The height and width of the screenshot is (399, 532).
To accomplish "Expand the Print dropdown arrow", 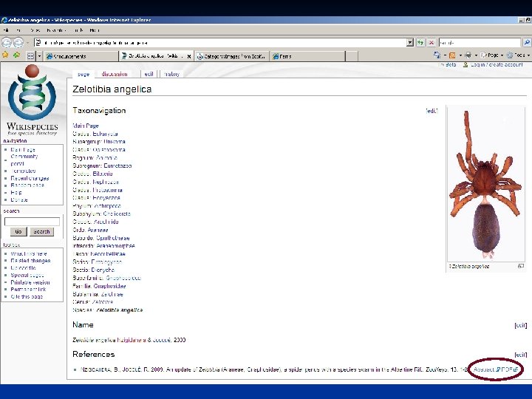I will pos(476,55).
